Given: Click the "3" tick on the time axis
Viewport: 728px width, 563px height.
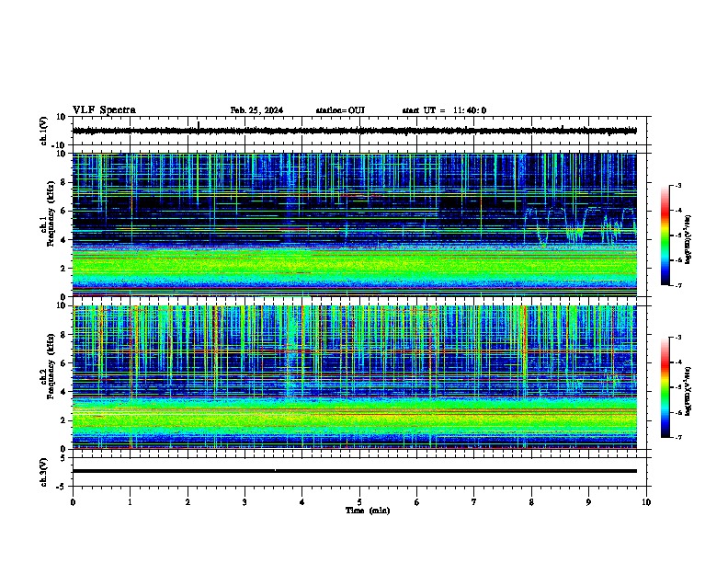Looking at the screenshot, I should point(245,502).
